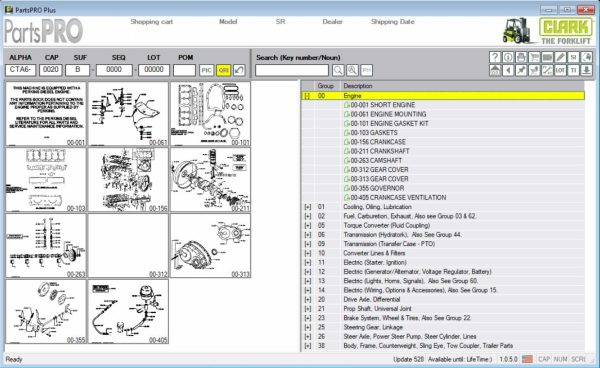Screen dimensions: 600x368
Task: Click the advanced search magnifier icon
Action: [x=352, y=70]
